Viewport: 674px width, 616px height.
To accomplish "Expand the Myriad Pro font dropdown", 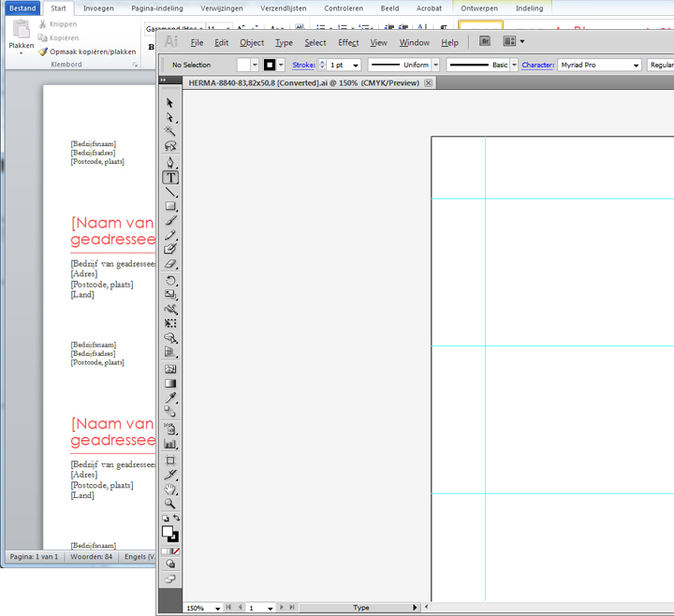I will pos(636,66).
